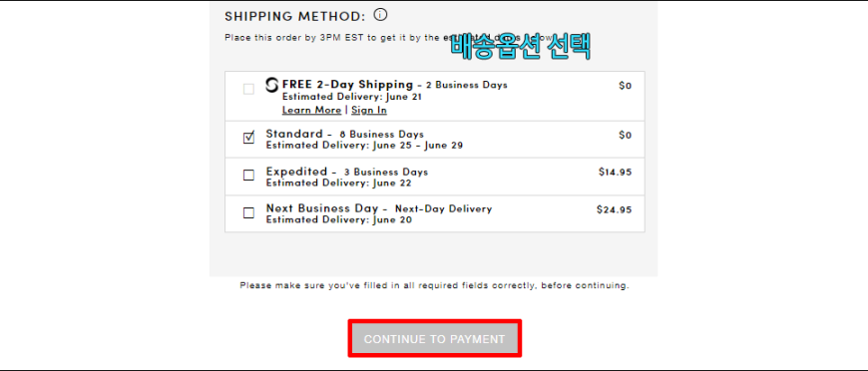
Task: Select the Expedited shipping checkbox
Action: point(249,175)
